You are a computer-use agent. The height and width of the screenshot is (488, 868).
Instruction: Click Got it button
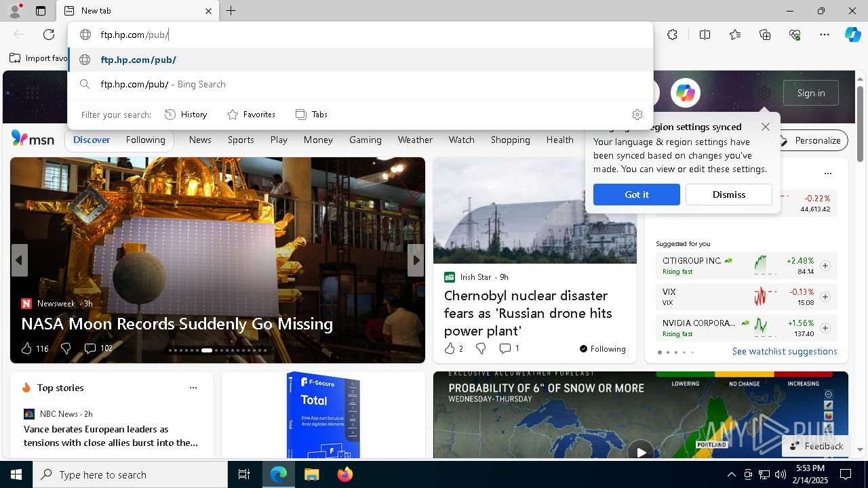[x=637, y=195]
